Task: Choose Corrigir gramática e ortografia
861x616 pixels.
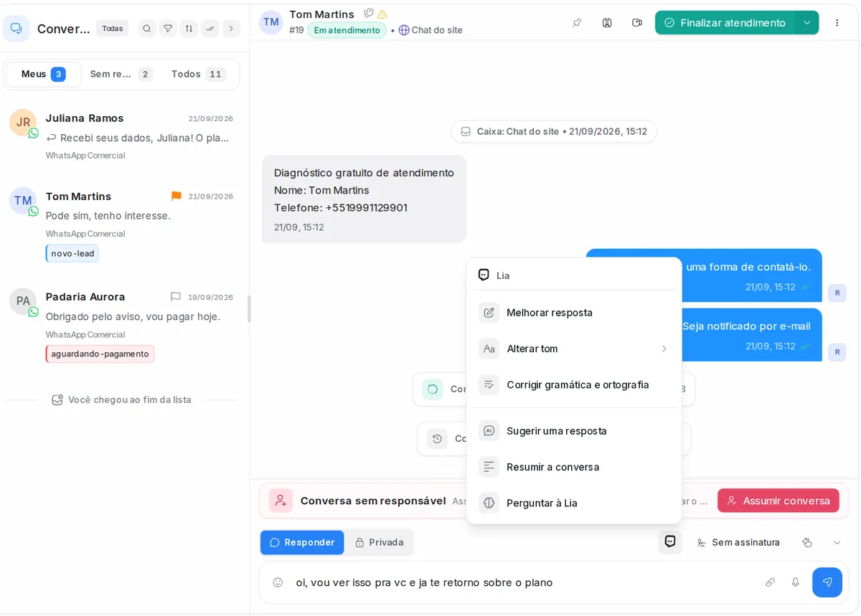Action: (574, 384)
